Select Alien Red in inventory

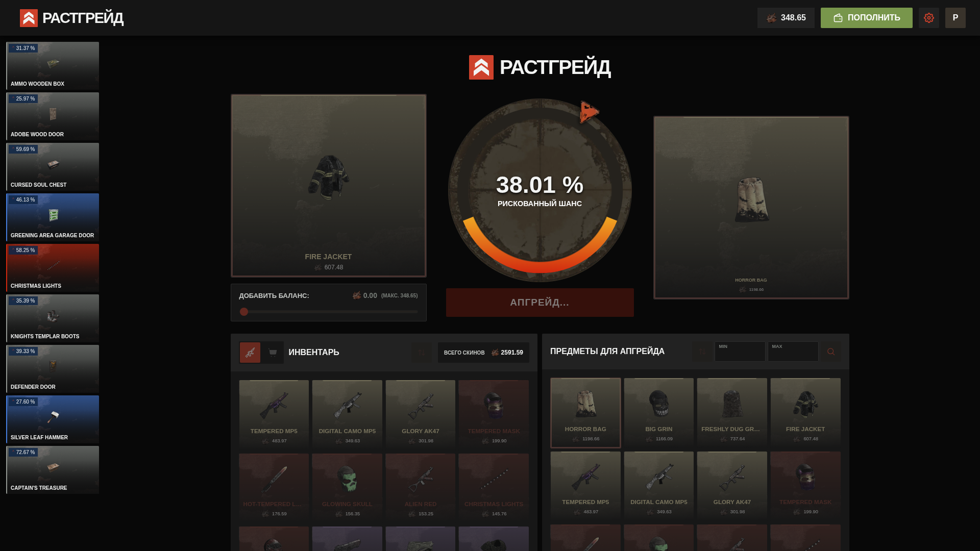tap(421, 488)
